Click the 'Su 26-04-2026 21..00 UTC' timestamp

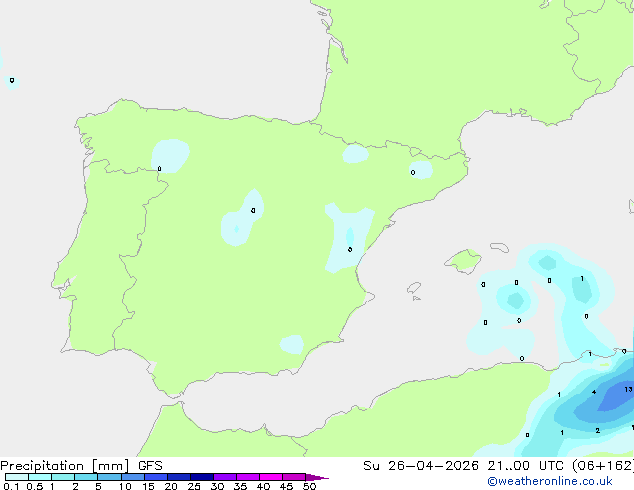[x=463, y=466]
